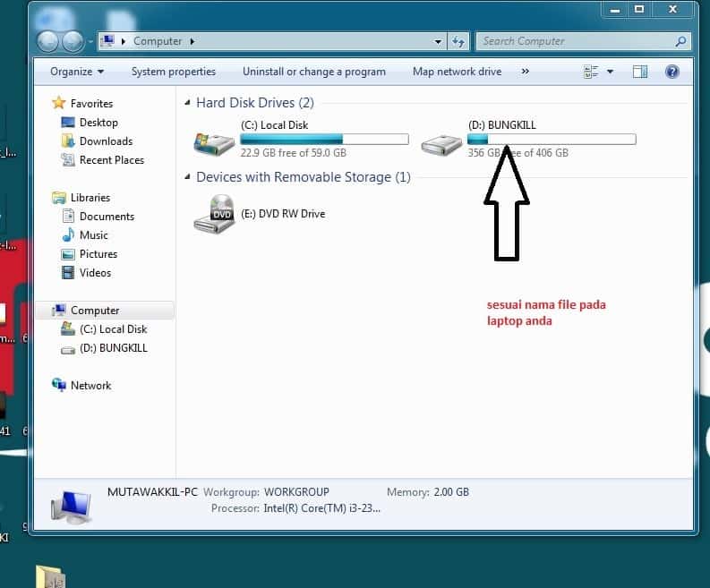Open recent pages dropdown next to Forward
Screen dimensions: 710x588
(x=90, y=42)
